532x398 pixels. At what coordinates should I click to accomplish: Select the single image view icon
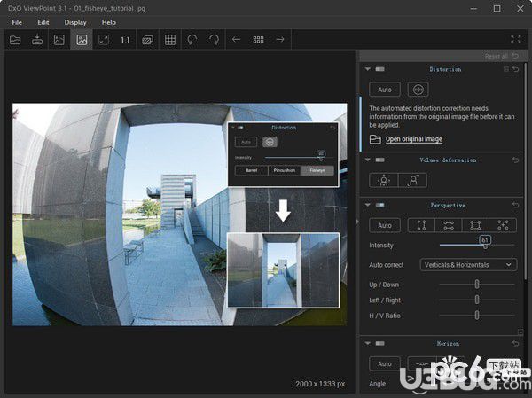click(82, 40)
